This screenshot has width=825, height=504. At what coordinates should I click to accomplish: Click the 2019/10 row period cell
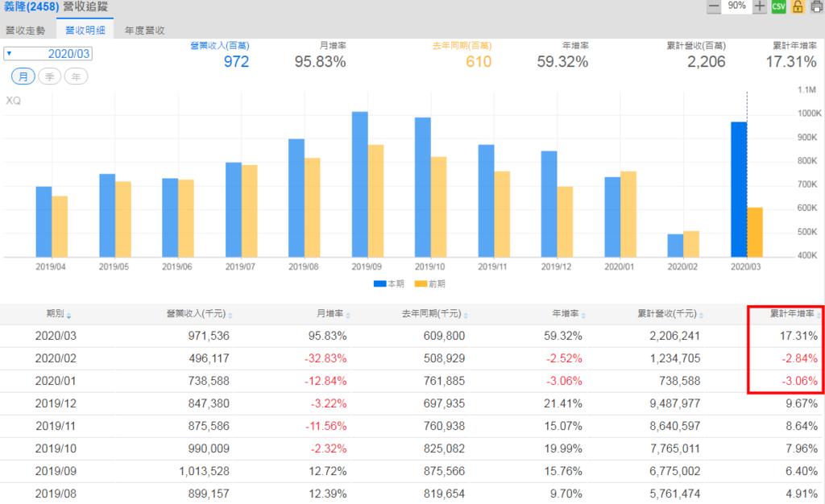point(56,448)
